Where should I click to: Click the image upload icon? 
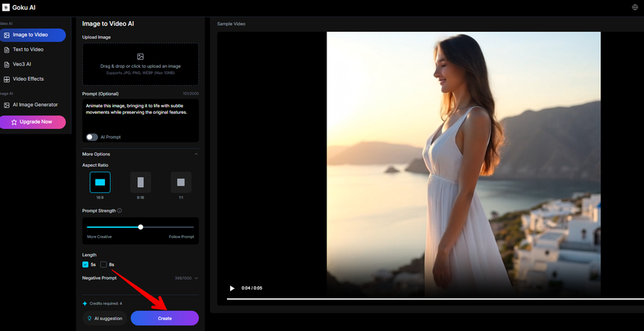point(140,57)
